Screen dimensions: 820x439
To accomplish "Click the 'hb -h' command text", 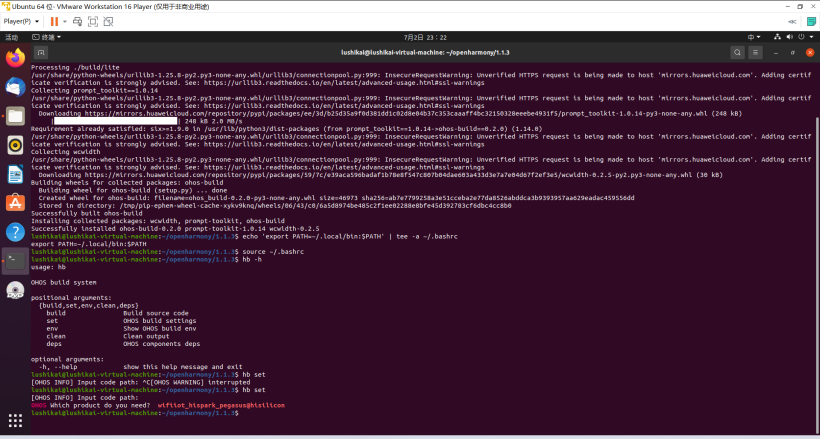I will [x=252, y=260].
